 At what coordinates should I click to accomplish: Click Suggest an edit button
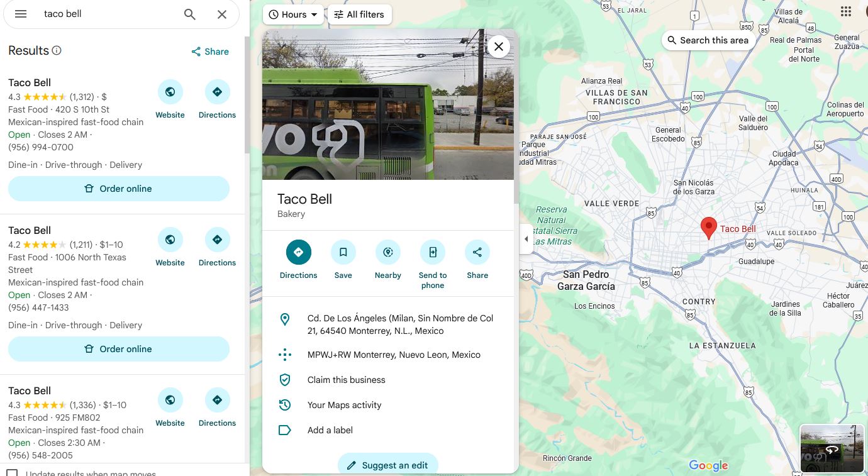(387, 465)
